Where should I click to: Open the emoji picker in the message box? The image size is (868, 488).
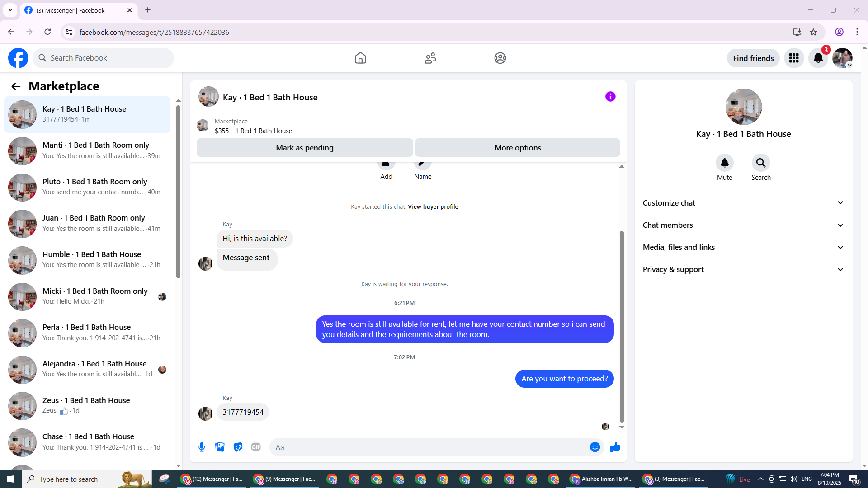[595, 447]
